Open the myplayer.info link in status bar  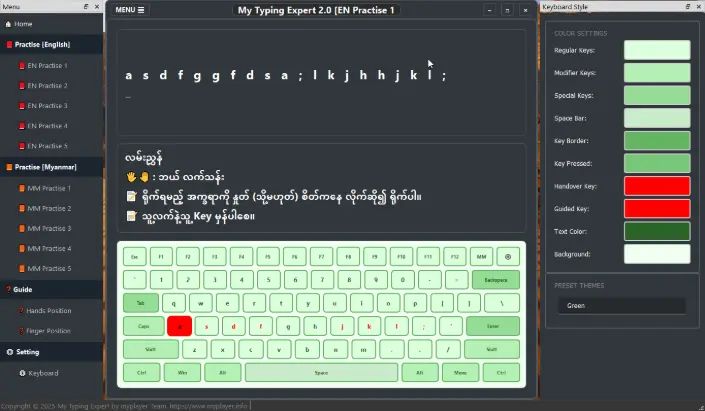(x=208, y=406)
